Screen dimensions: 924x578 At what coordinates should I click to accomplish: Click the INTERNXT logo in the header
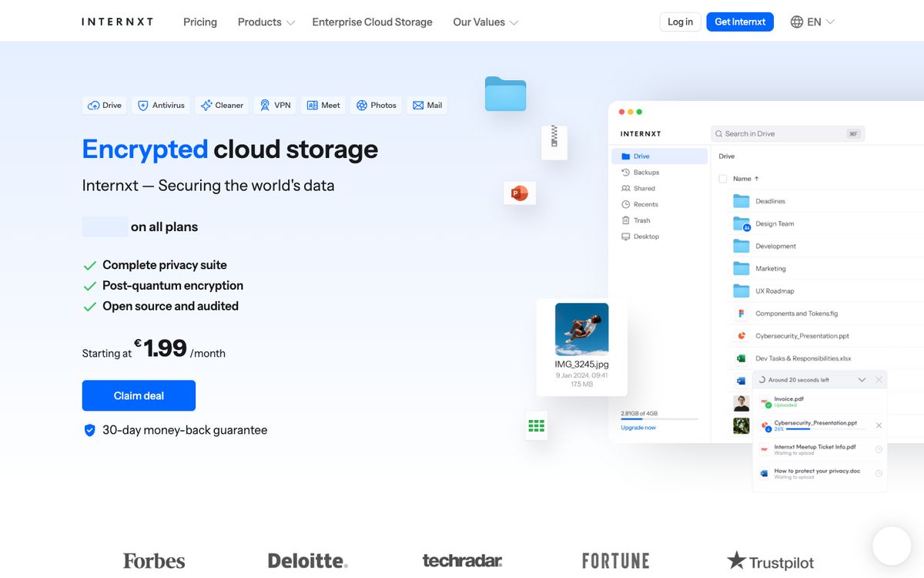117,22
